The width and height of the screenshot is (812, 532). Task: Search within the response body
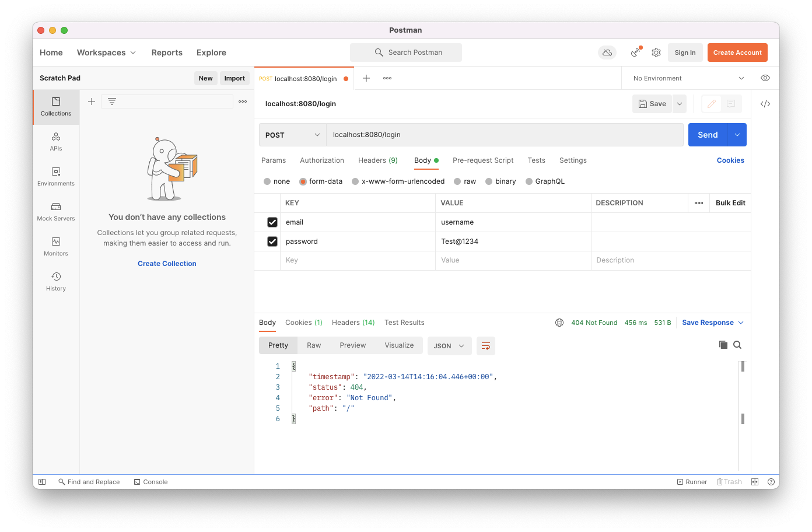click(737, 345)
